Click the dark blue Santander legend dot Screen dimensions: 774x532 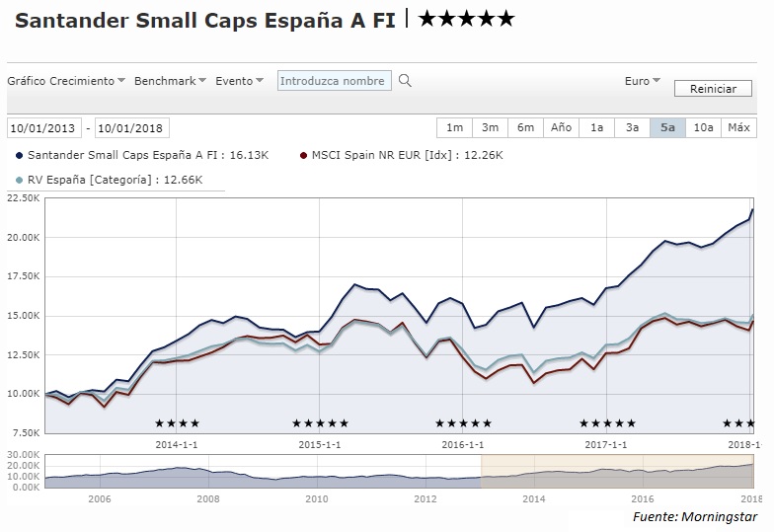(x=20, y=155)
